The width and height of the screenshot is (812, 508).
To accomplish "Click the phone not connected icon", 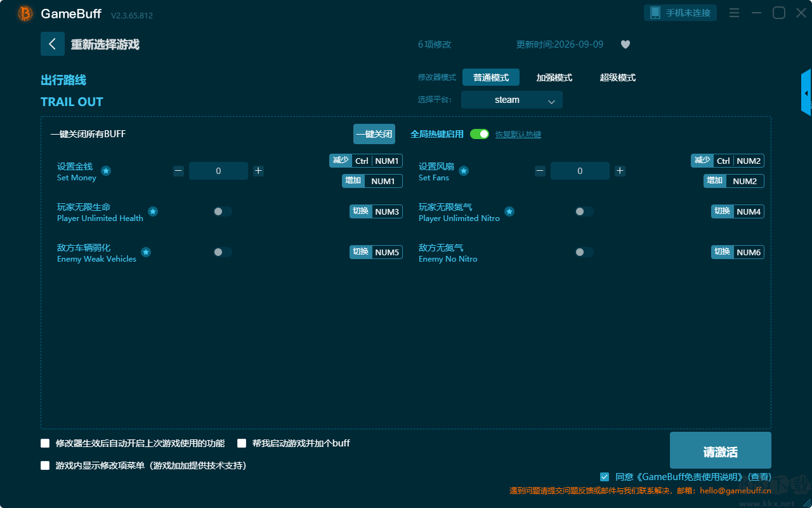I will point(655,13).
